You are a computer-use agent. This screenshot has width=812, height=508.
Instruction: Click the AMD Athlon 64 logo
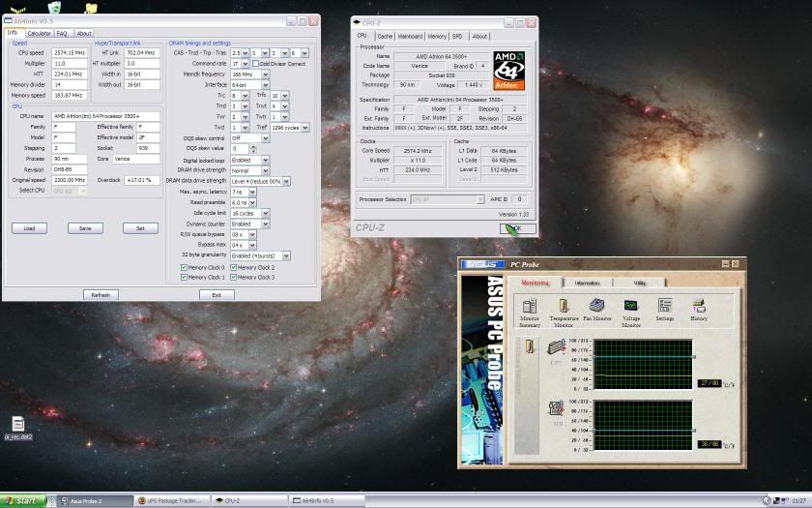[x=508, y=71]
